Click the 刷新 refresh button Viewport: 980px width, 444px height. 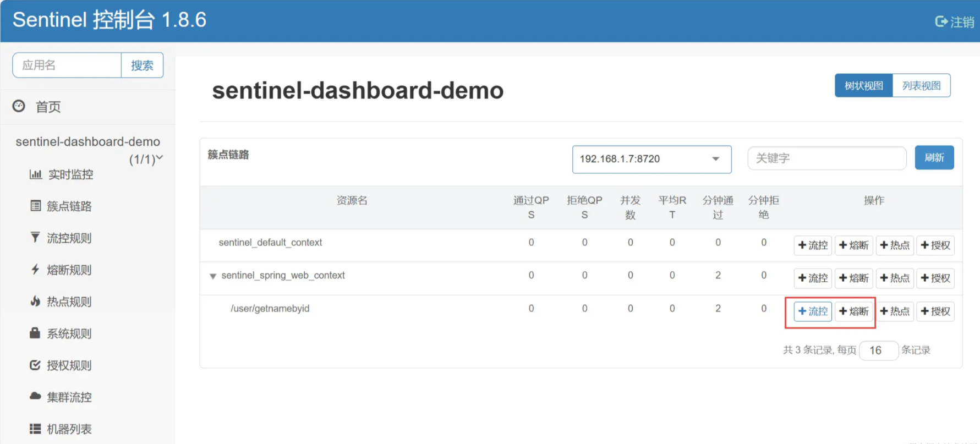[x=934, y=158]
